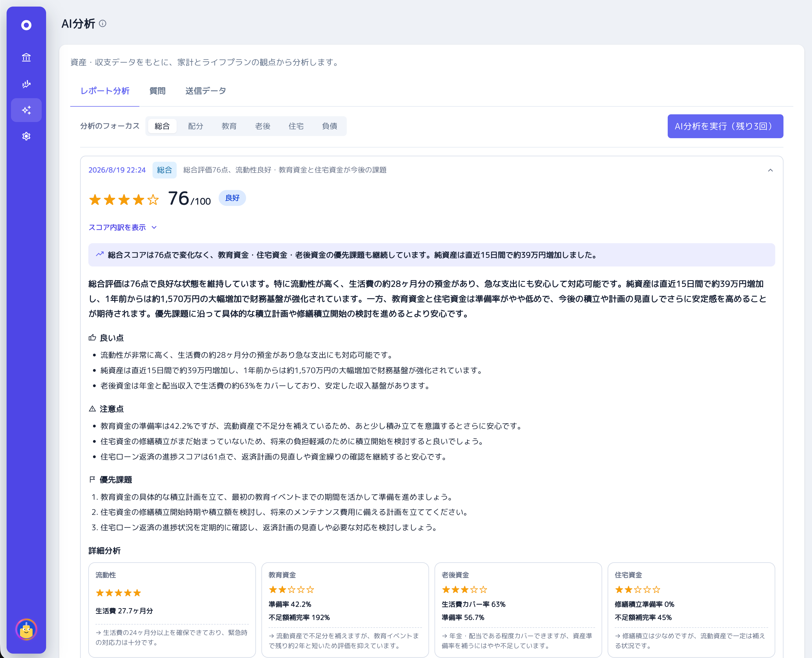Click the 流動性 card star rating
The width and height of the screenshot is (812, 658).
[118, 593]
